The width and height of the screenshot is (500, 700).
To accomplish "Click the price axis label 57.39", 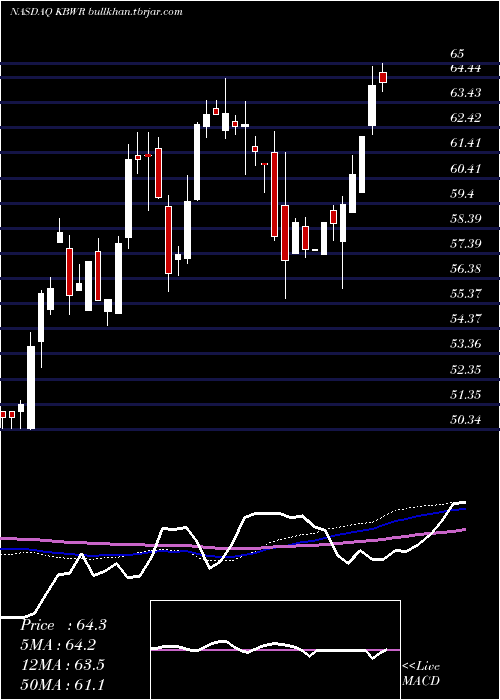I will click(x=466, y=244).
